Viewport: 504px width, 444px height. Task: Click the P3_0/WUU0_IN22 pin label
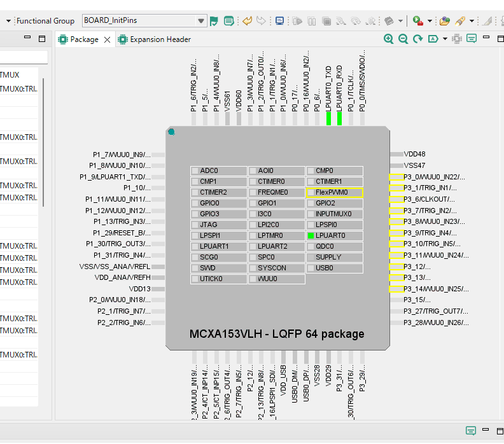pos(435,177)
